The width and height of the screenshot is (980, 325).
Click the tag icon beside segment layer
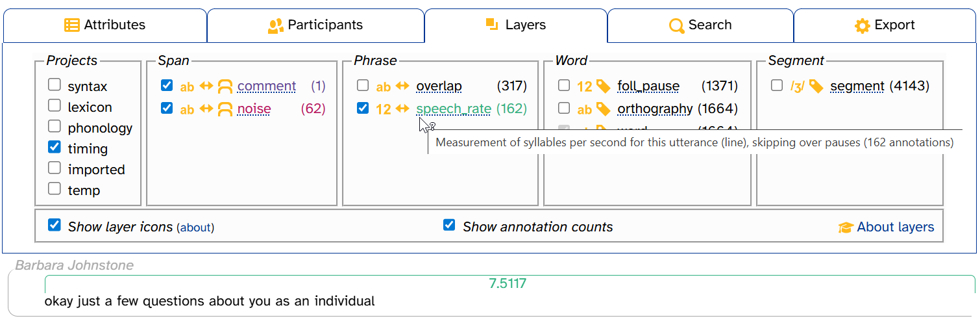(x=816, y=86)
